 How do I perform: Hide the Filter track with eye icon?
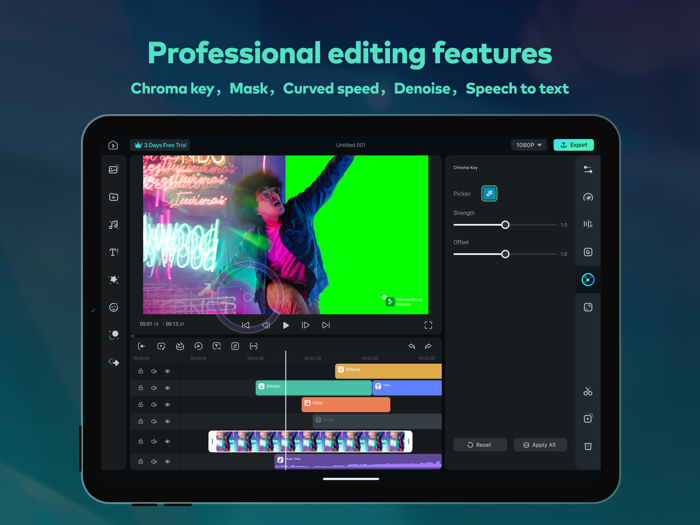pos(167,404)
